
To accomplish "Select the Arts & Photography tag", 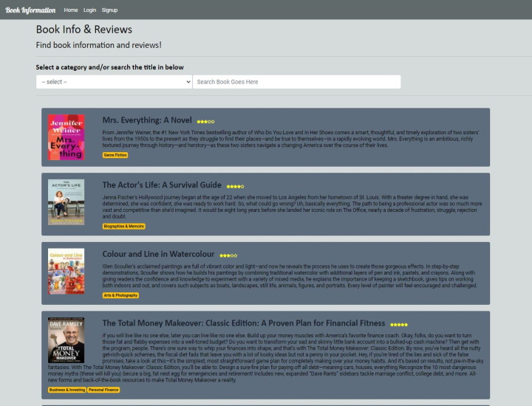I will point(120,295).
